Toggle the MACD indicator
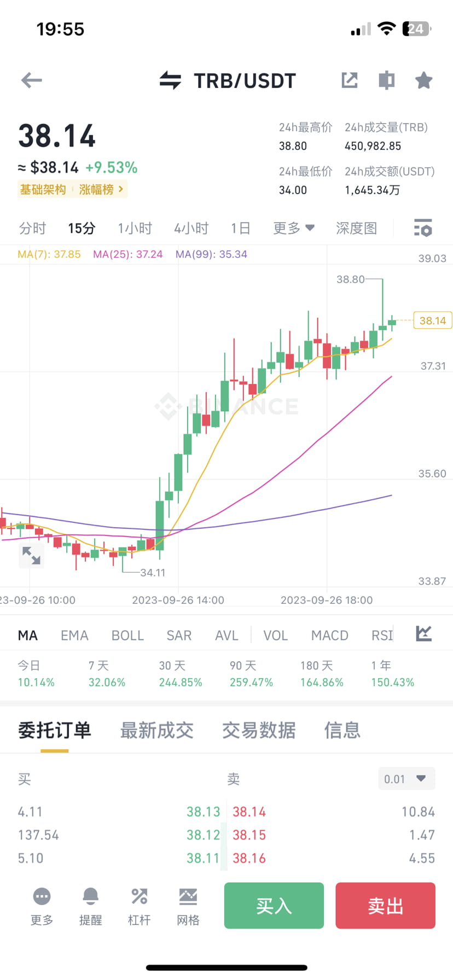The image size is (453, 980). (x=329, y=635)
